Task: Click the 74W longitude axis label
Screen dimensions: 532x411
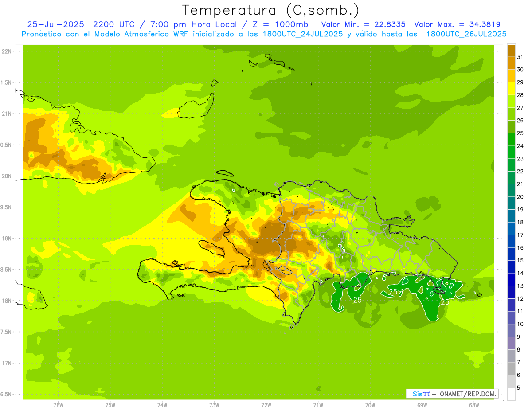Action: (x=162, y=405)
